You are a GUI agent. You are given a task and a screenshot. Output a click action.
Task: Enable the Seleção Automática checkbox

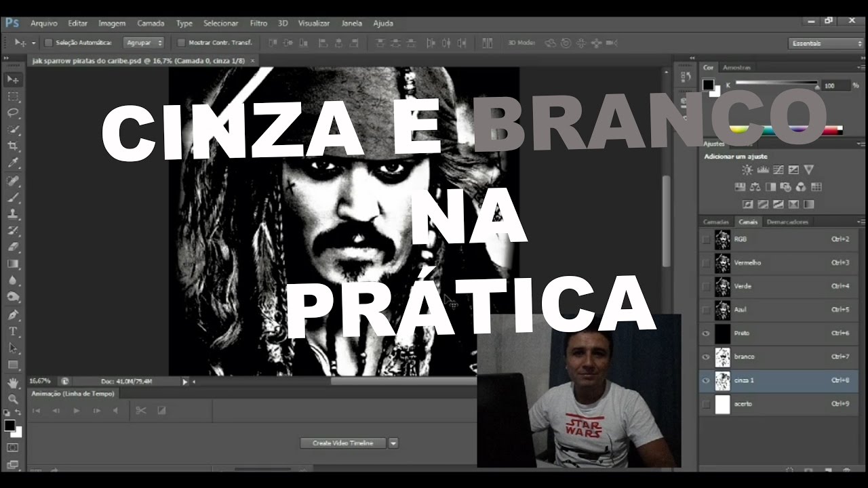coord(48,43)
